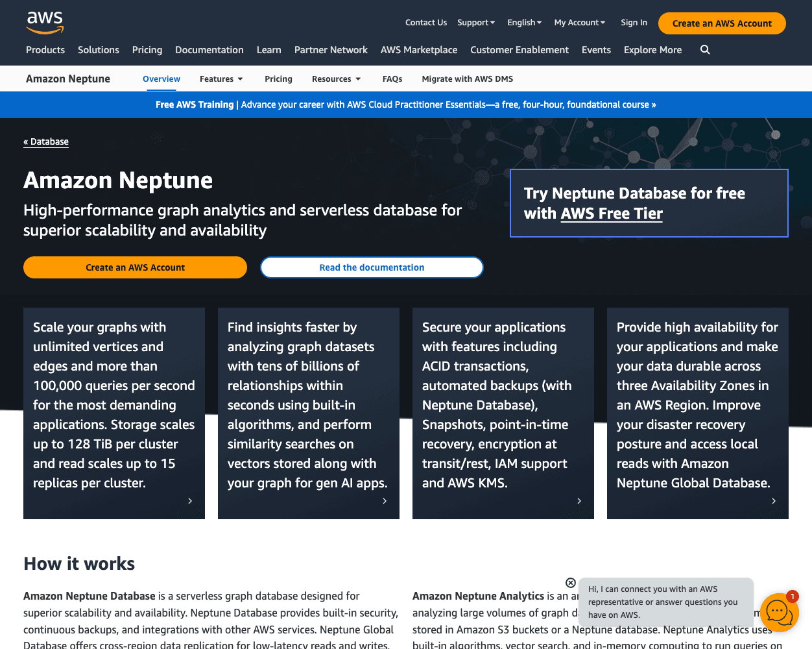
Task: Open AWS Marketplace menu
Action: tap(419, 50)
